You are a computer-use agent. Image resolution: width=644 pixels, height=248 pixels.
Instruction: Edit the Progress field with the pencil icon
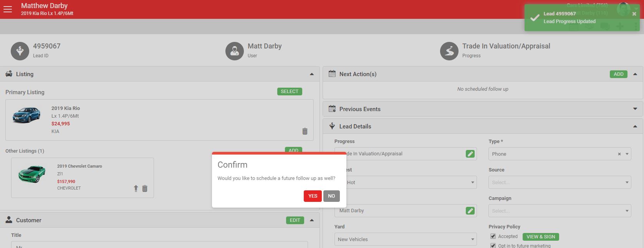(x=470, y=154)
